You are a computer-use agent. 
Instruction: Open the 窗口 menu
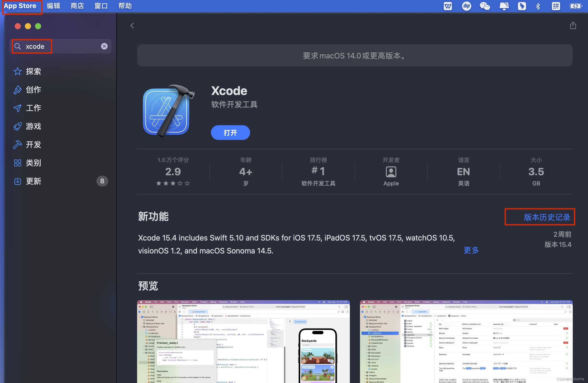[x=101, y=6]
